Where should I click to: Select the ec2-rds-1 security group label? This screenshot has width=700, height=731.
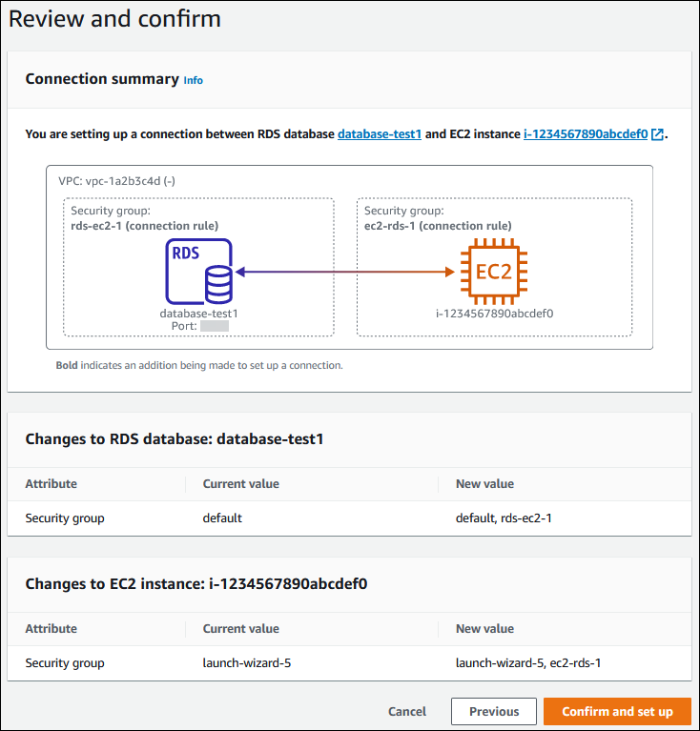438,226
